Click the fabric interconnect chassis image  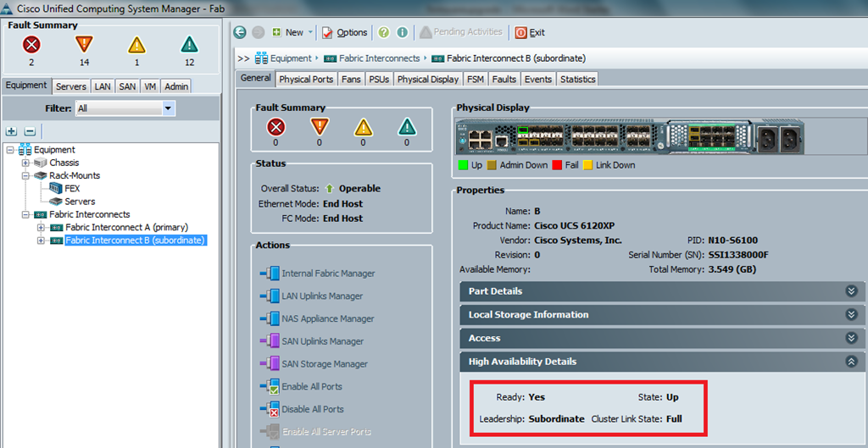pos(630,136)
